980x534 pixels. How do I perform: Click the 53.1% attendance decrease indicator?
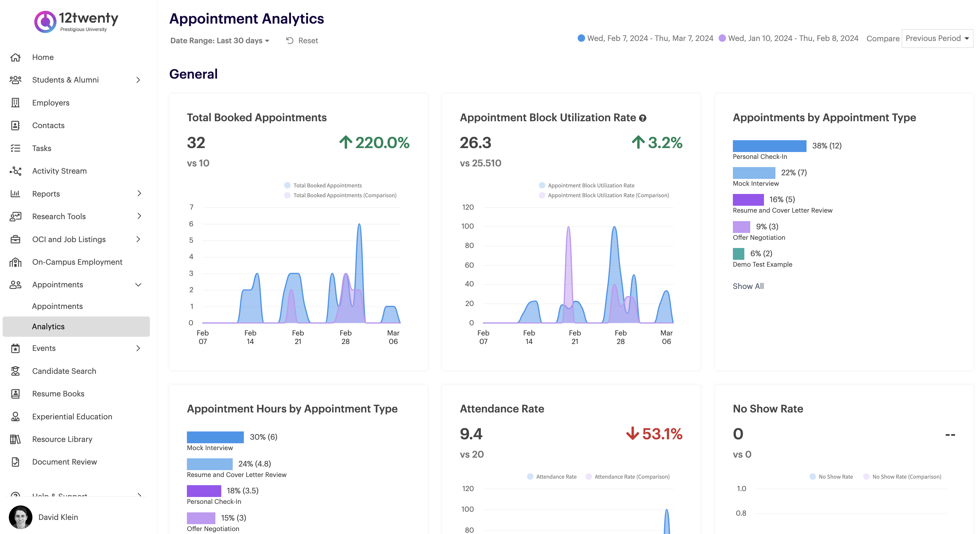coord(654,434)
